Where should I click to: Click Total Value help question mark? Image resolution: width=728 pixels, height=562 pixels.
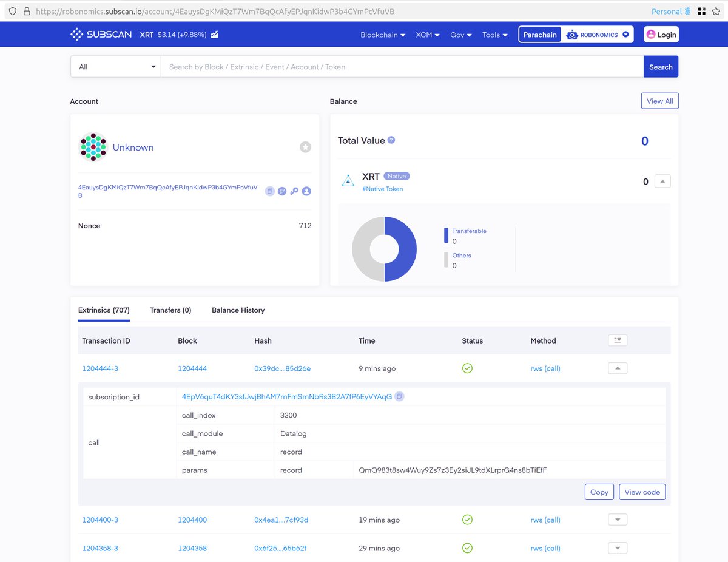391,140
